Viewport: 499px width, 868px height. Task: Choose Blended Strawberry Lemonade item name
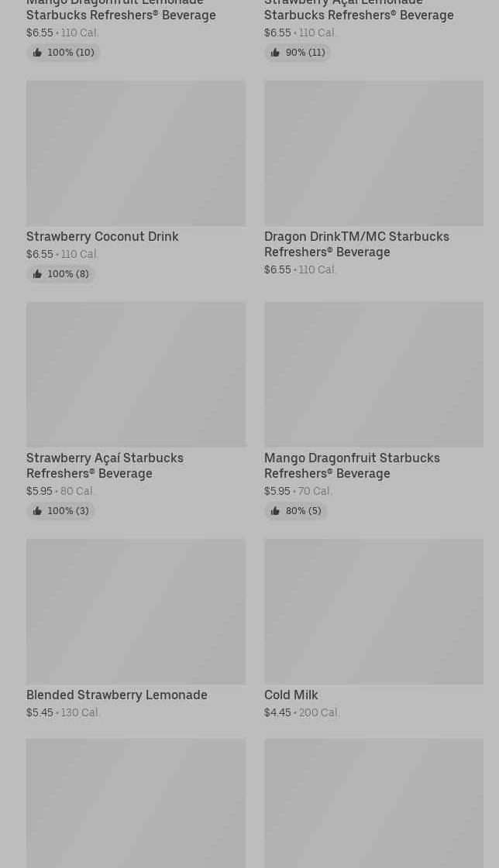pos(117,695)
